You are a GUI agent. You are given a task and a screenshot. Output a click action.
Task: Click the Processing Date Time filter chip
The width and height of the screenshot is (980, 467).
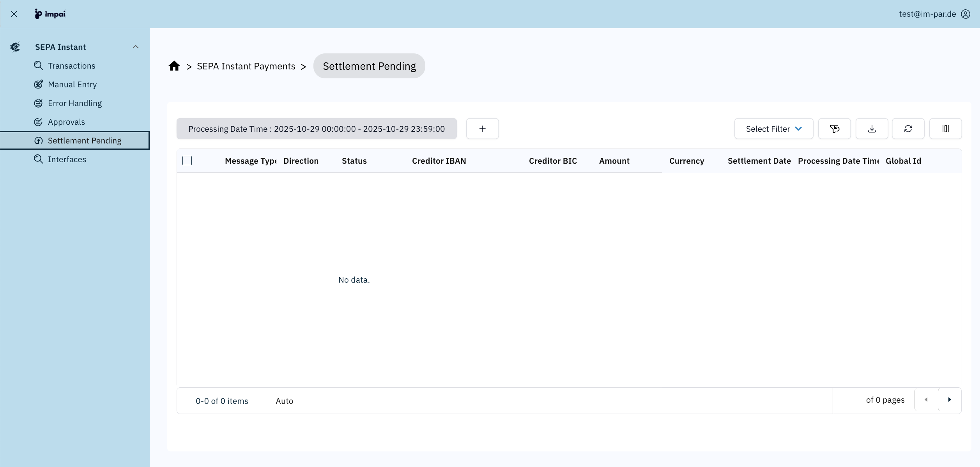click(x=316, y=129)
